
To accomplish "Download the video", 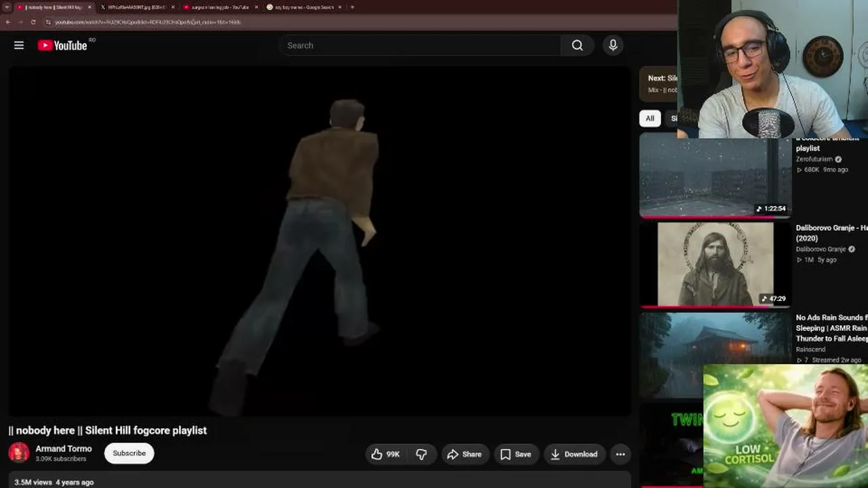I will pos(574,454).
